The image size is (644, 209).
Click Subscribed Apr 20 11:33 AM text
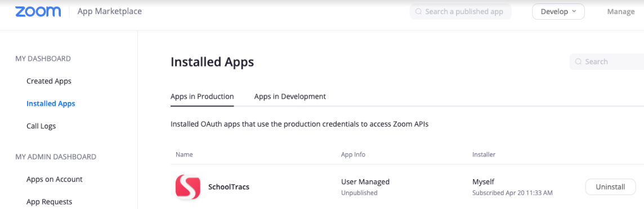coord(513,193)
